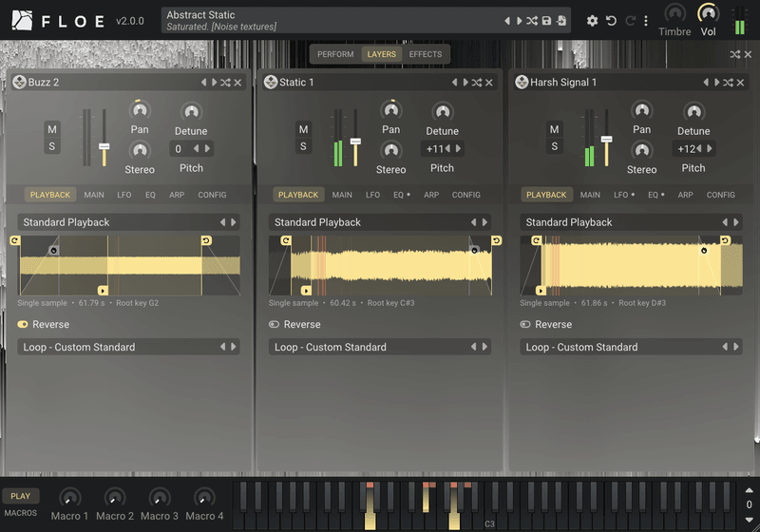
Task: Toggle Reverse on the Buzz 2 layer
Action: point(23,324)
